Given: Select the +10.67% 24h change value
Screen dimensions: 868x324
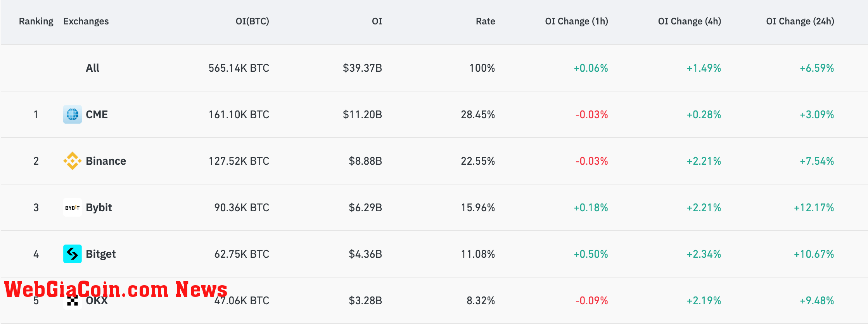Looking at the screenshot, I should pyautogui.click(x=814, y=254).
